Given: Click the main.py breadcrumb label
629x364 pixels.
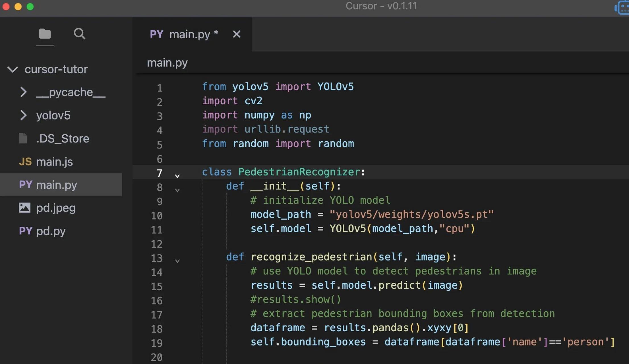Looking at the screenshot, I should [x=167, y=63].
